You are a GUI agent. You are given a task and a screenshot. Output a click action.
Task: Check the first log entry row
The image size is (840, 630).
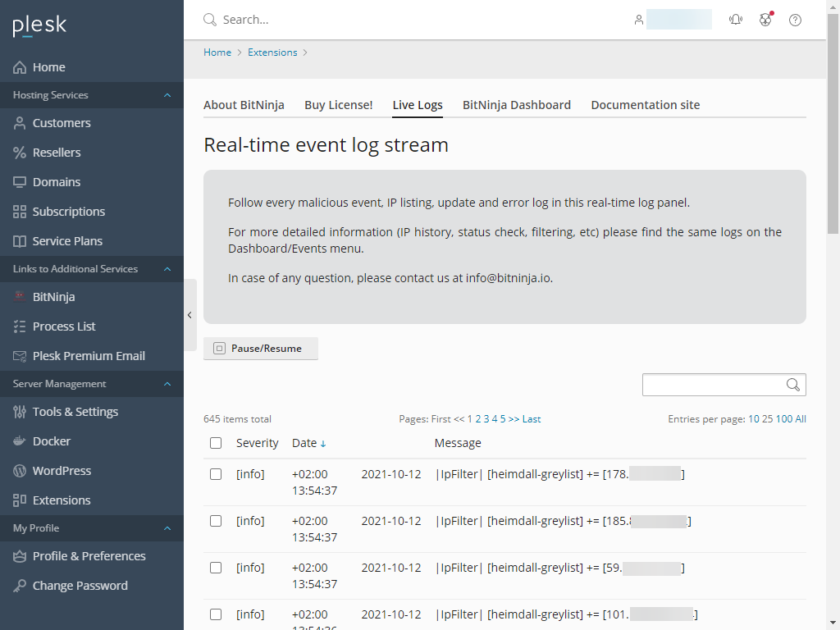click(x=216, y=474)
